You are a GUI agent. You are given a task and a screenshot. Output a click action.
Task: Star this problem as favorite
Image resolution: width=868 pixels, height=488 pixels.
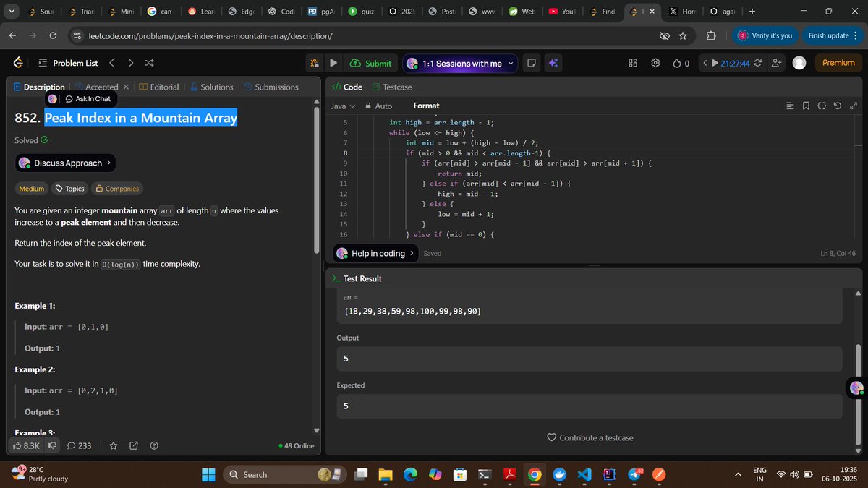click(114, 446)
